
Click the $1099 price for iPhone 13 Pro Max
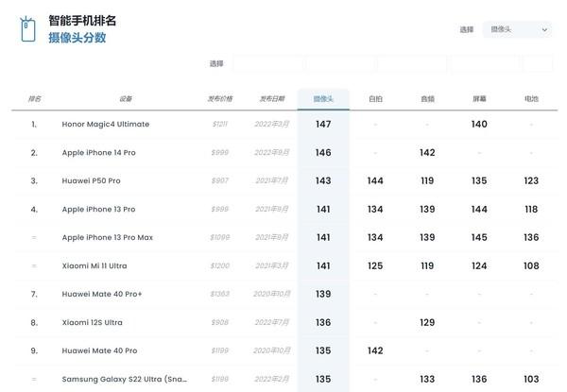point(220,237)
